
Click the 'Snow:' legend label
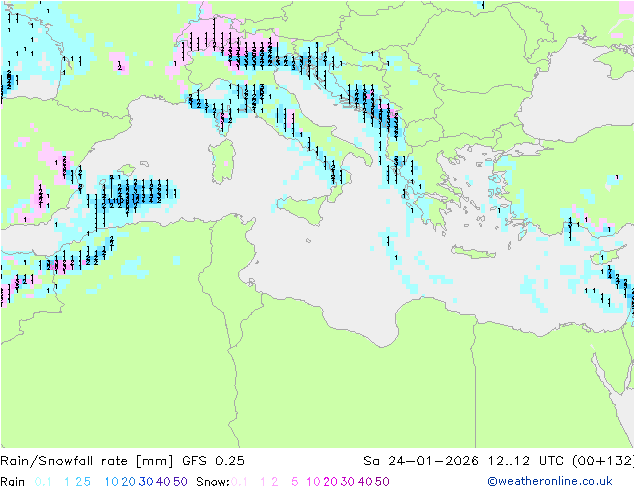(x=213, y=482)
